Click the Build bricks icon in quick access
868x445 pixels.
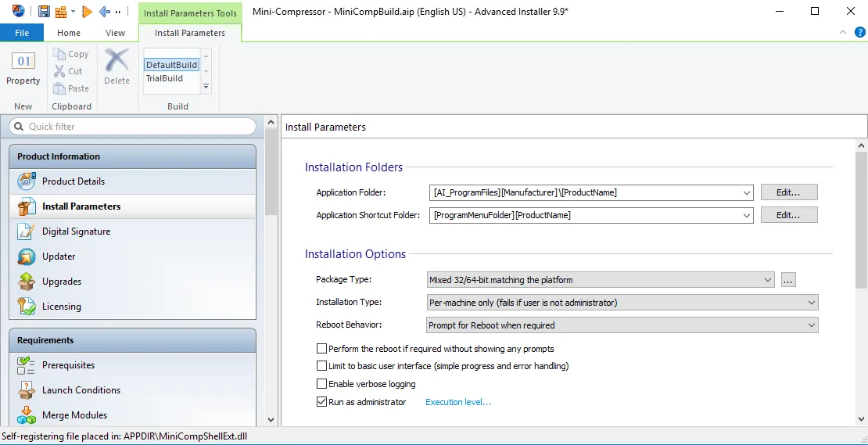(x=62, y=12)
